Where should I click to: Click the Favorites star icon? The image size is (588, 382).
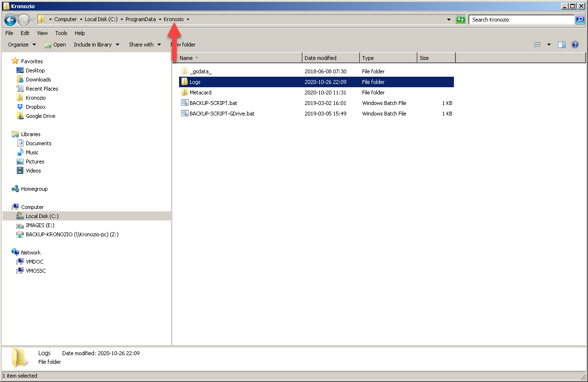tap(15, 61)
